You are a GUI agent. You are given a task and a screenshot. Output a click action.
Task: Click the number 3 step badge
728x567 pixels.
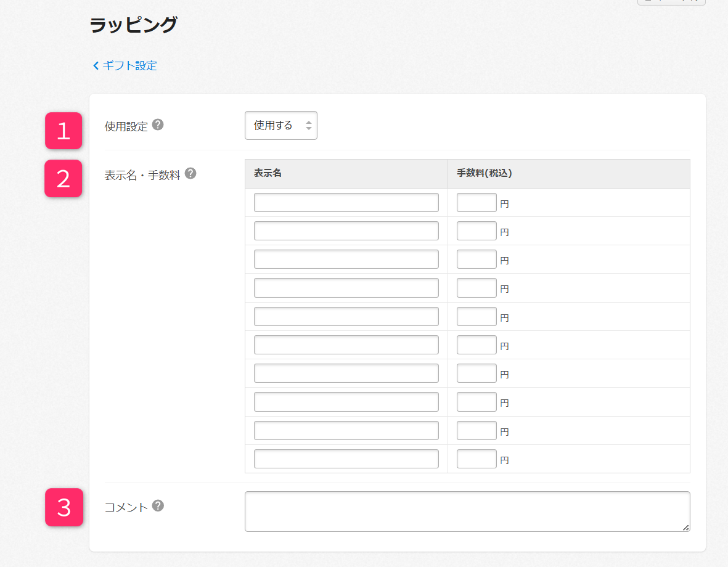click(64, 507)
